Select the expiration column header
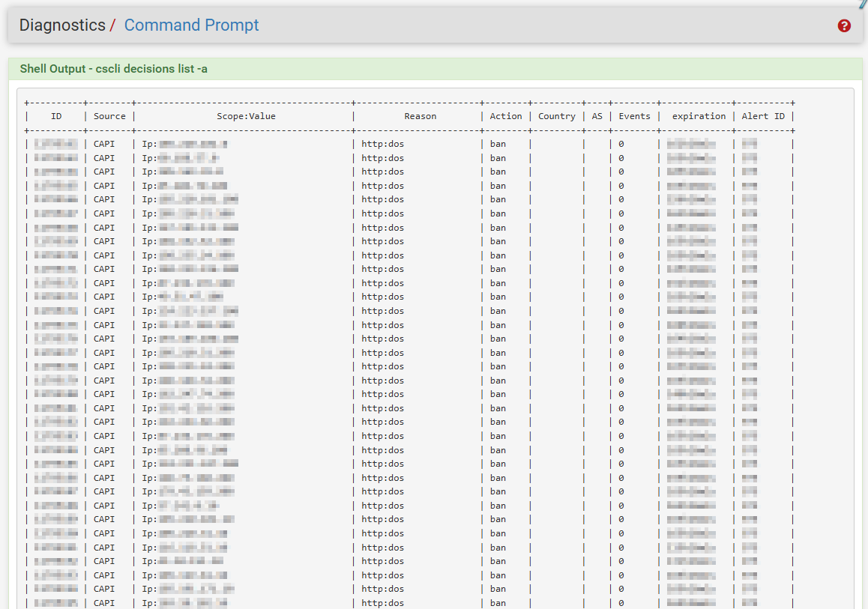 (x=699, y=116)
